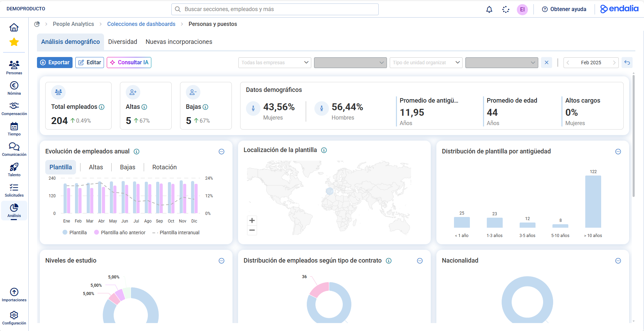Click the > 10 años bar
Viewport: 644px width, 331px height.
[x=593, y=201]
